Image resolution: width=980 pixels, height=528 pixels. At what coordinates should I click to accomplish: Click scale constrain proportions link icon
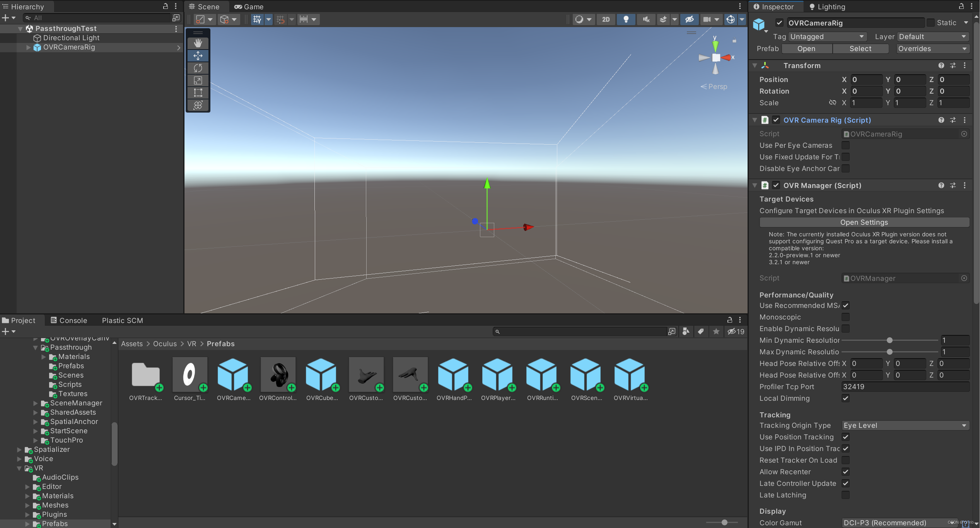pos(833,103)
